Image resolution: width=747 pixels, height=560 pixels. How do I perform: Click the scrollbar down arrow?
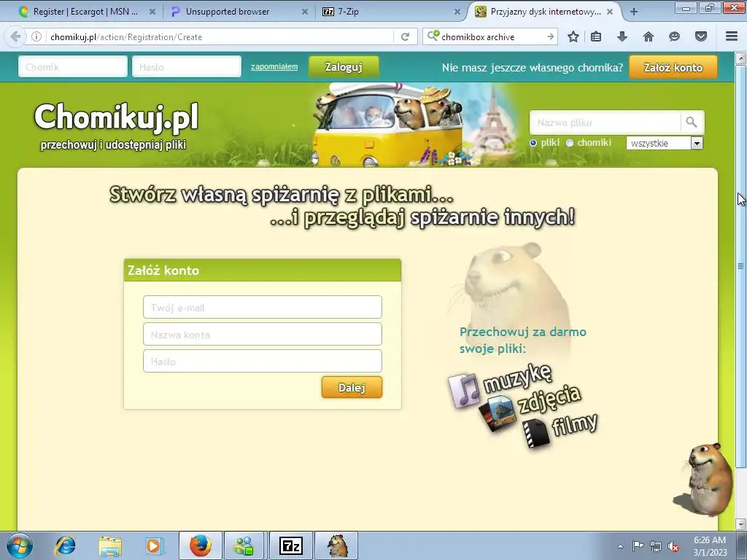point(741,524)
